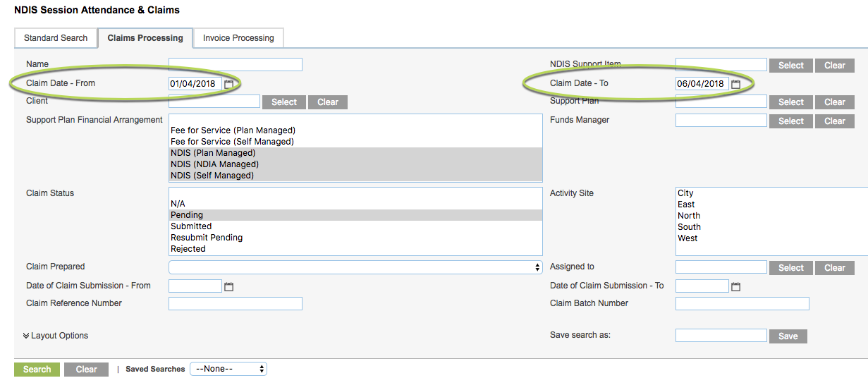
Task: Focus the Claim Batch Number field
Action: (x=742, y=304)
